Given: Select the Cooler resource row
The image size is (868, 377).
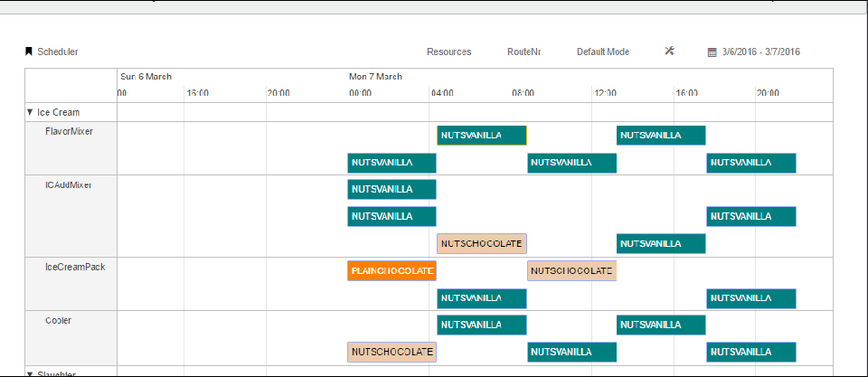Looking at the screenshot, I should tap(58, 320).
